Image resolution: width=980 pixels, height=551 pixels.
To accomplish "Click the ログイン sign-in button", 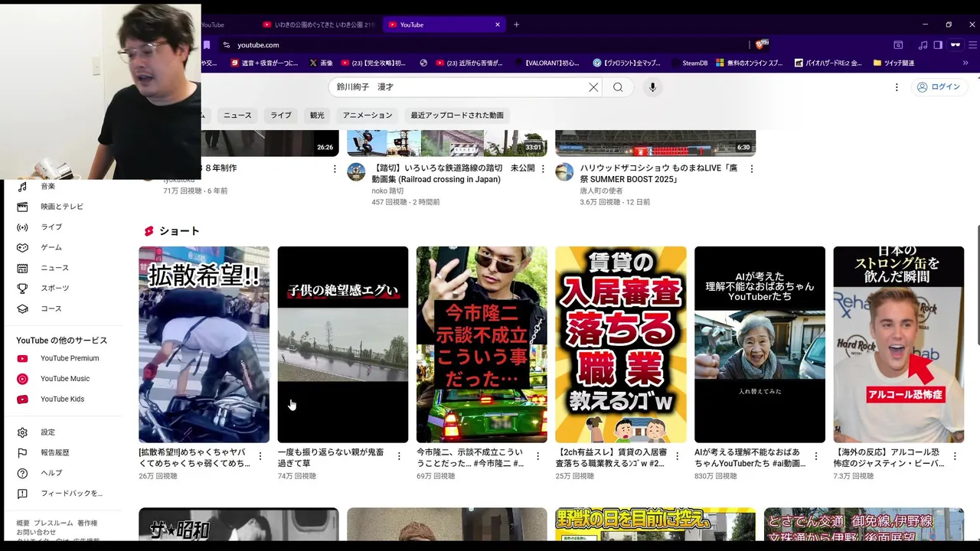I will click(x=939, y=87).
